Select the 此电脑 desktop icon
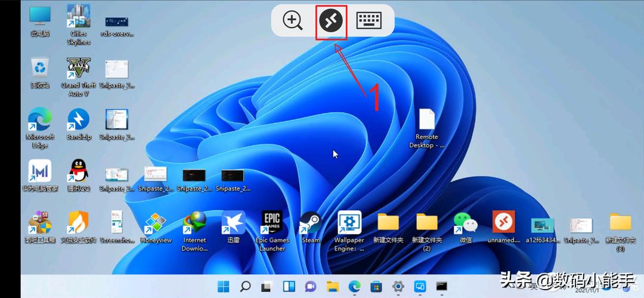Screen dimensions: 644x298 tap(40, 21)
